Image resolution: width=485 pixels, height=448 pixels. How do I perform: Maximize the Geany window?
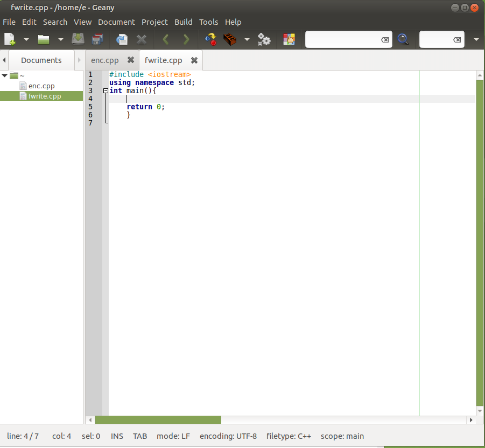(x=465, y=8)
